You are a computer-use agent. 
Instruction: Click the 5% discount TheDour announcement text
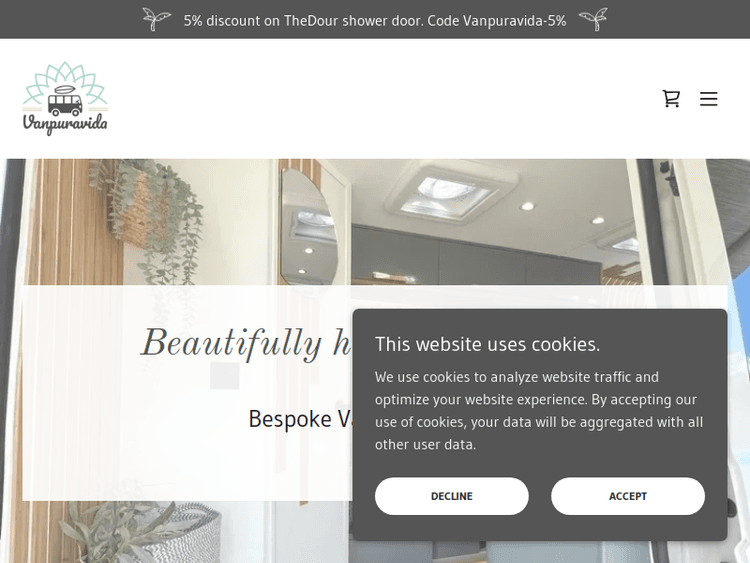(375, 21)
